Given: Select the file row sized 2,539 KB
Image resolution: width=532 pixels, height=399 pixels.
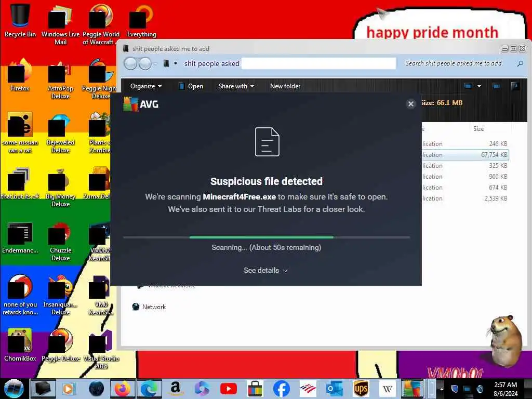Looking at the screenshot, I should tap(465, 198).
